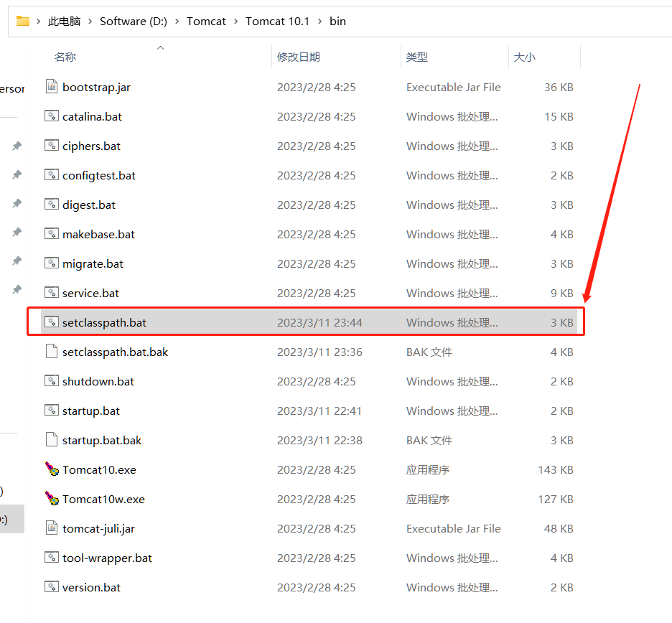Image resolution: width=672 pixels, height=623 pixels.
Task: Click the Tomcat10w.exe application icon
Action: pos(52,499)
